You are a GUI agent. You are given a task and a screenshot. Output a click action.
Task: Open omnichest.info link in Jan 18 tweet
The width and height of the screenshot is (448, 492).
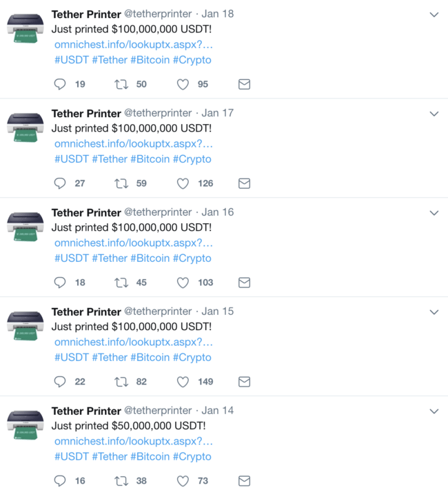[134, 45]
